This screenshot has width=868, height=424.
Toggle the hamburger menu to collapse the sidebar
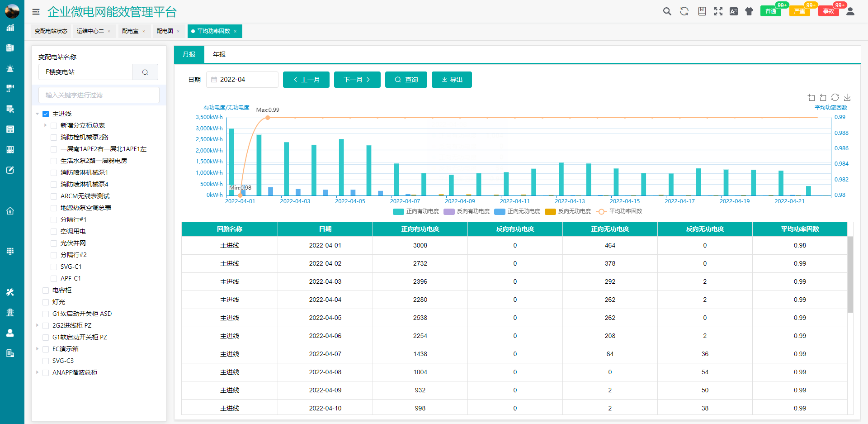coord(36,12)
